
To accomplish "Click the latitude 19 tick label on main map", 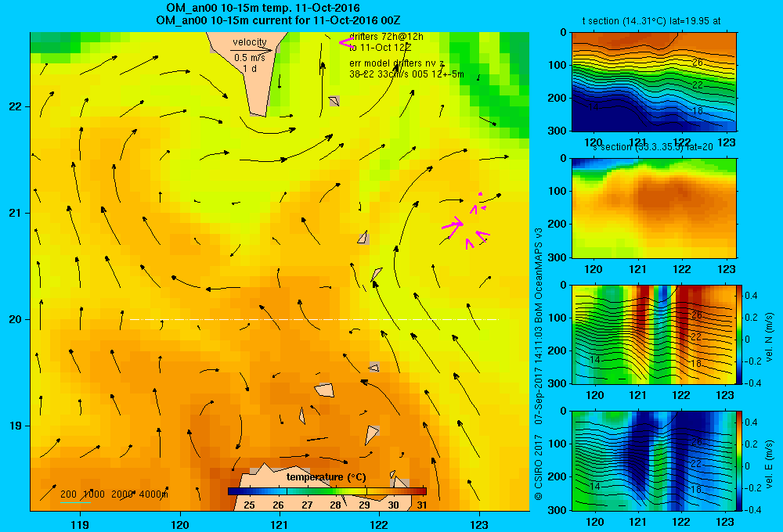I will tap(16, 426).
